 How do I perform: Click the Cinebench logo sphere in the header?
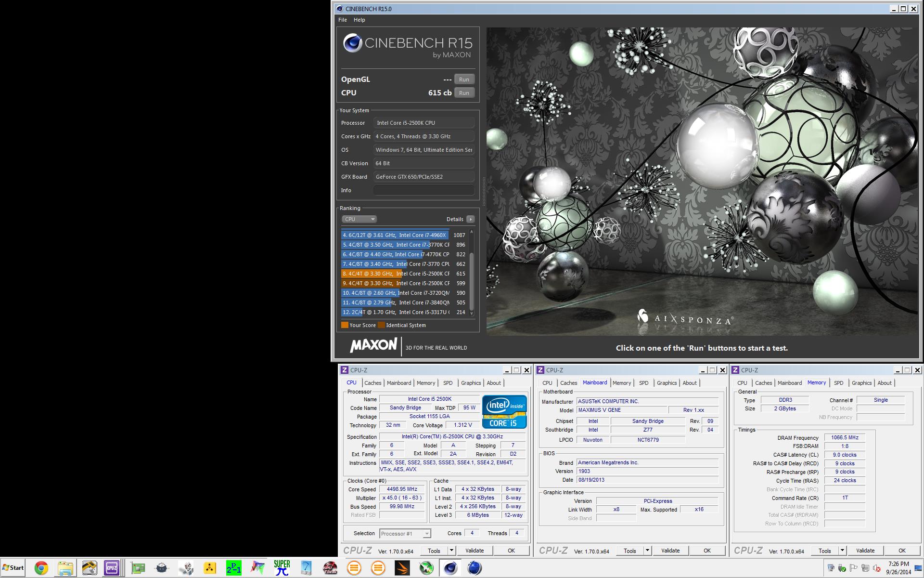pyautogui.click(x=353, y=43)
